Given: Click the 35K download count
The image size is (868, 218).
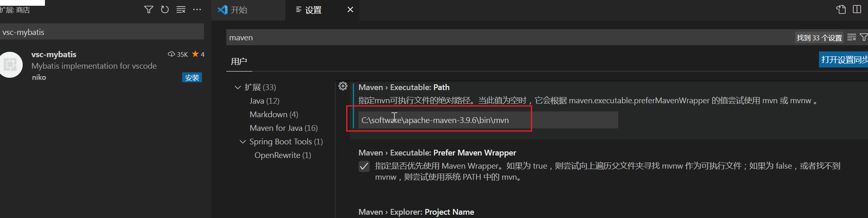Looking at the screenshot, I should tap(178, 54).
